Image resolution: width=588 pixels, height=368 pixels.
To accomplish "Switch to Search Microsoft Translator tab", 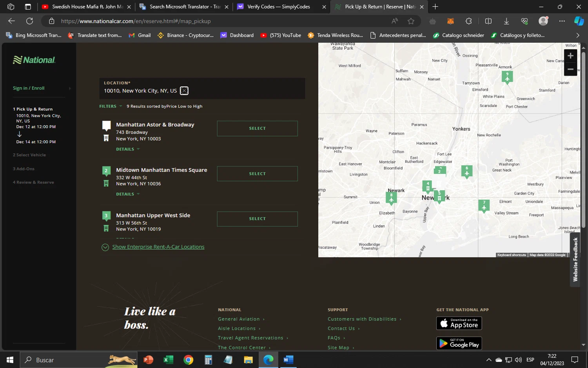I will [185, 7].
